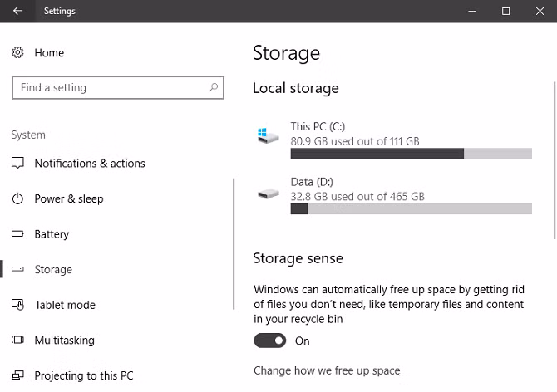This screenshot has height=392, width=557.
Task: Click the Find a setting search box
Action: click(x=108, y=87)
